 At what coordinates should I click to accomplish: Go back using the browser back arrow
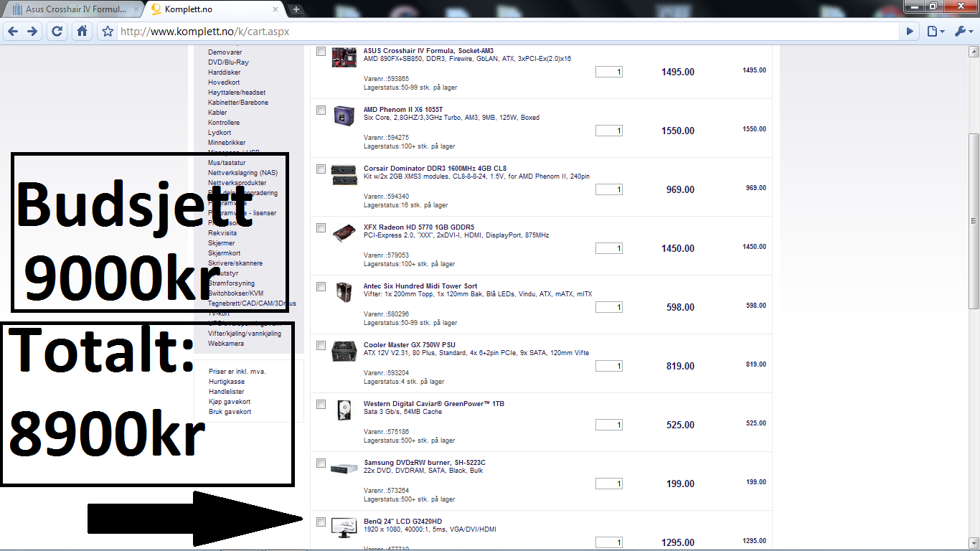point(12,32)
